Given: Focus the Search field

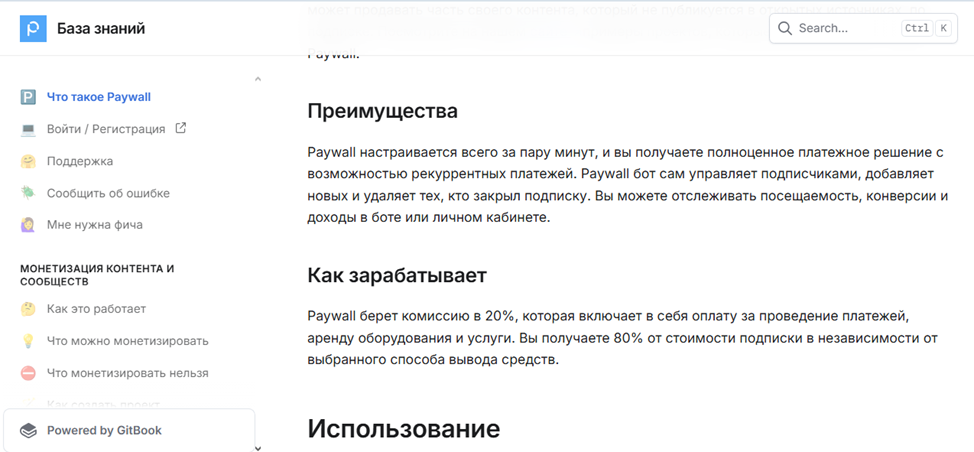Looking at the screenshot, I should point(863,29).
